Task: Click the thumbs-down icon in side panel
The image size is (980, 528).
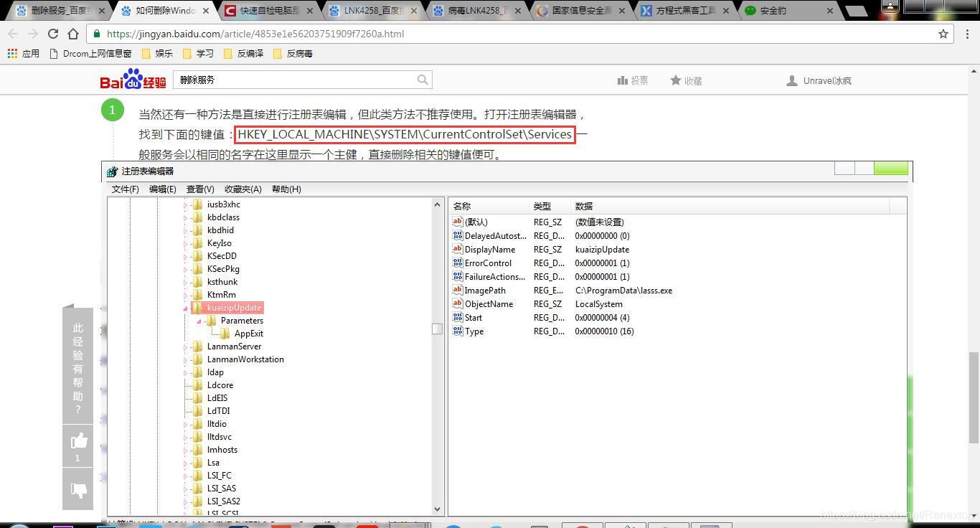Action: pos(78,490)
